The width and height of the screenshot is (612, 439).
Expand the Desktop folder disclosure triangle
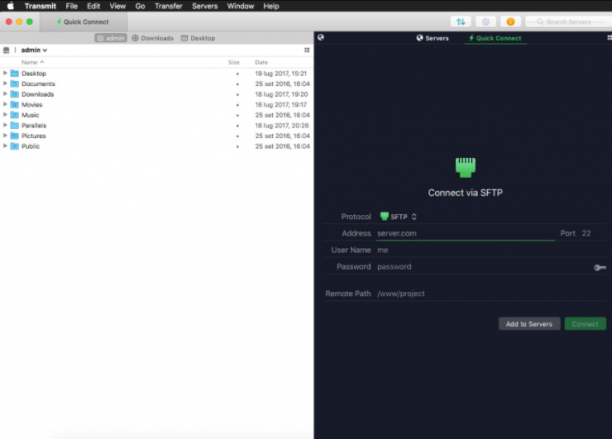point(5,73)
